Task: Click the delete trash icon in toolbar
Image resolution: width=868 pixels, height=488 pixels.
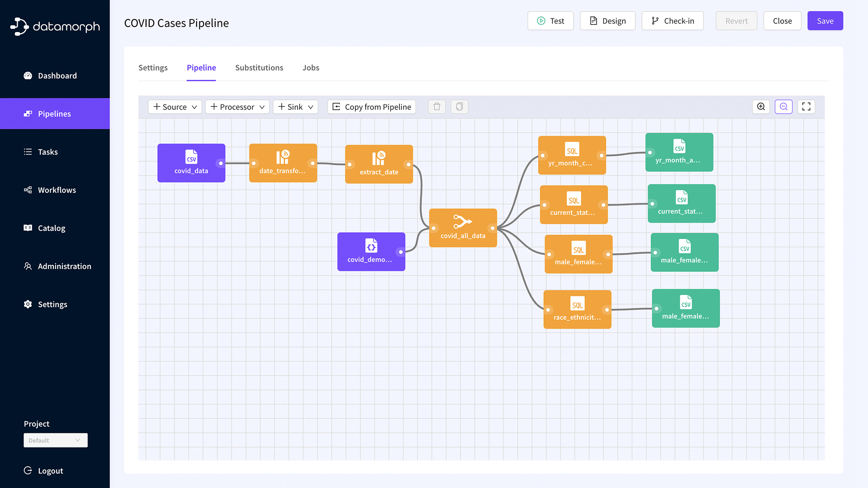Action: pos(437,107)
